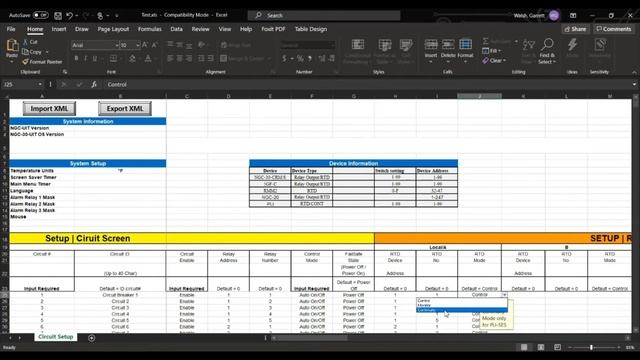Click the Import XML button
Image resolution: width=640 pixels, height=360 pixels.
click(x=49, y=109)
